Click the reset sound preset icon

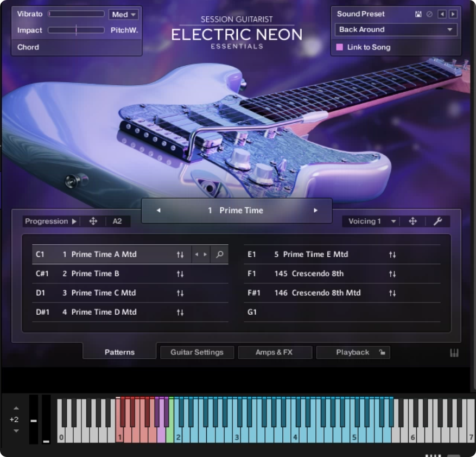429,14
